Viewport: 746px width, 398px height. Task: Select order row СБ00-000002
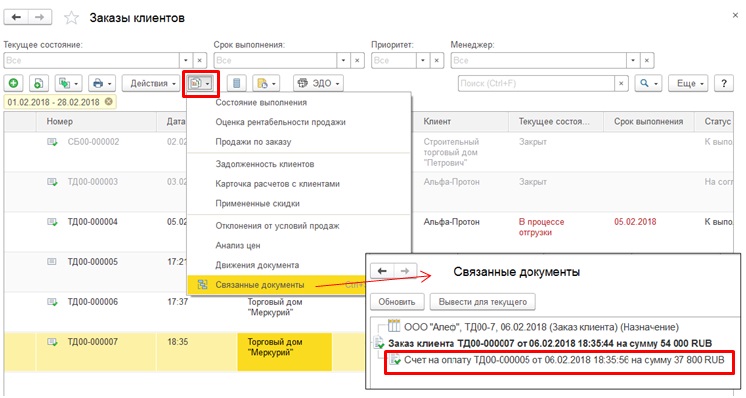click(x=93, y=142)
